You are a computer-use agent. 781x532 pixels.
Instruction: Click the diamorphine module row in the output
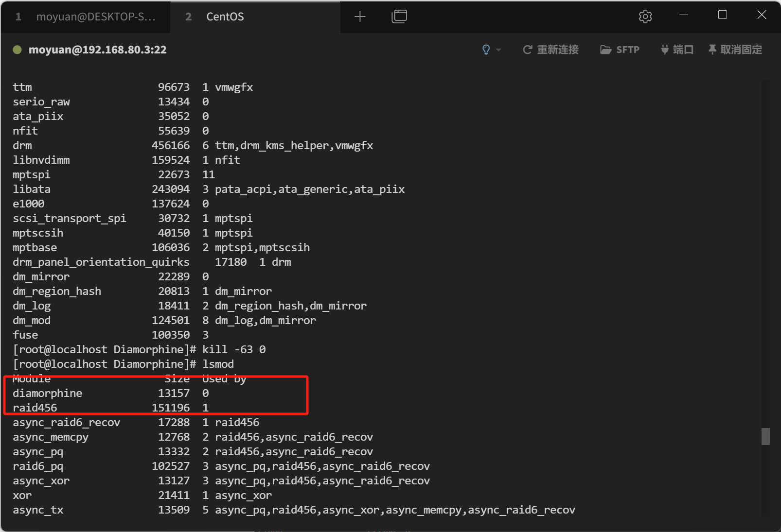[48, 393]
